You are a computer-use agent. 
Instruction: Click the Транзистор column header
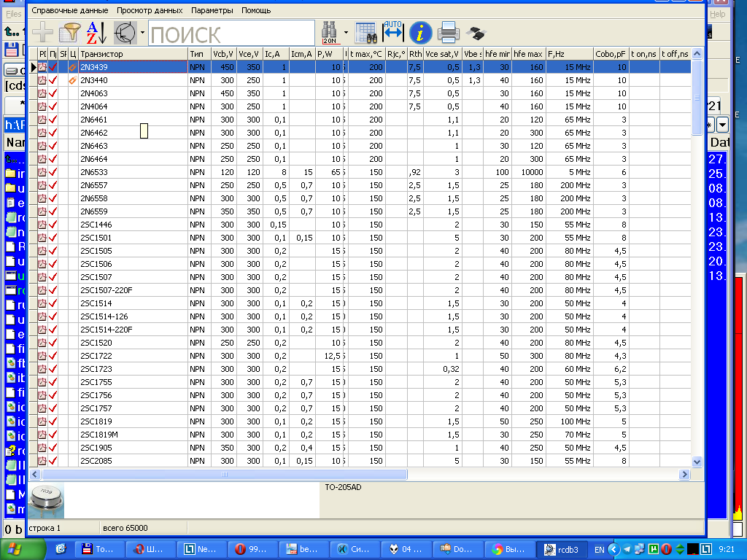tap(133, 54)
